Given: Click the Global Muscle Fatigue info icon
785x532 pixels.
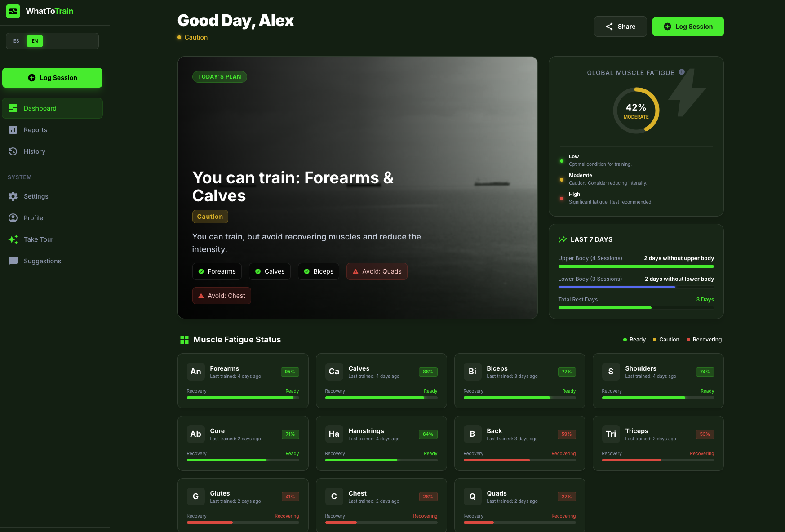Looking at the screenshot, I should point(682,72).
